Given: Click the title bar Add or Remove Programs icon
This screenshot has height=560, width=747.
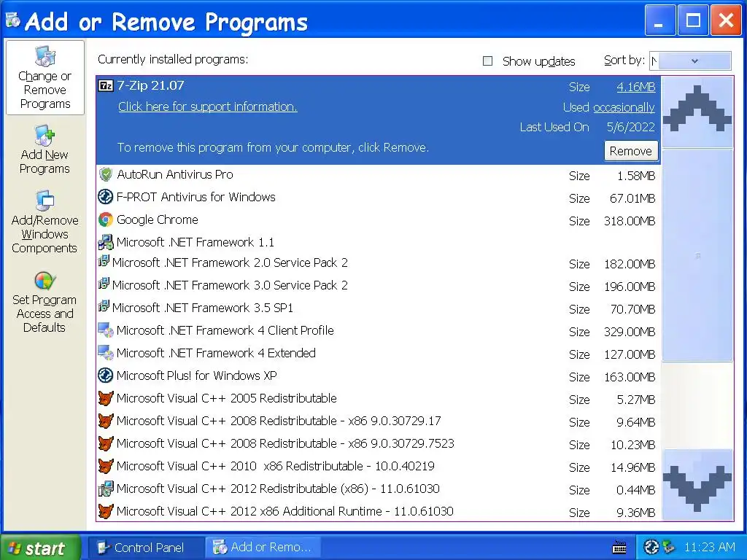Looking at the screenshot, I should click(13, 20).
